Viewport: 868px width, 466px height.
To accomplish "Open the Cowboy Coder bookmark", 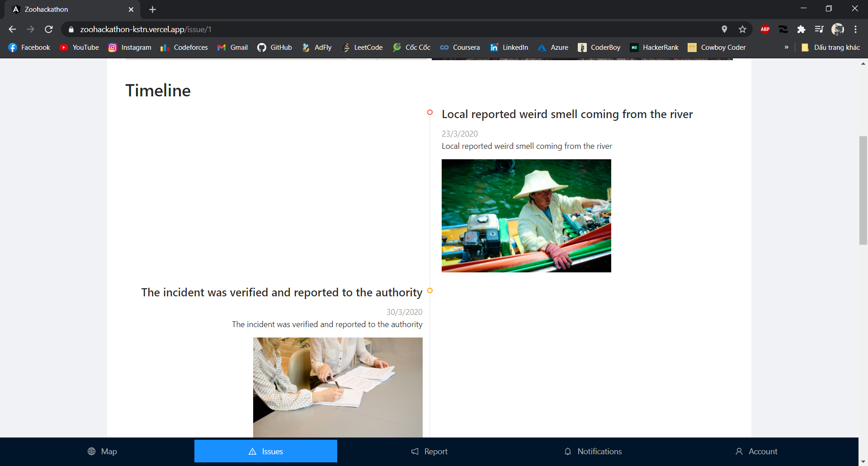I will coord(717,48).
